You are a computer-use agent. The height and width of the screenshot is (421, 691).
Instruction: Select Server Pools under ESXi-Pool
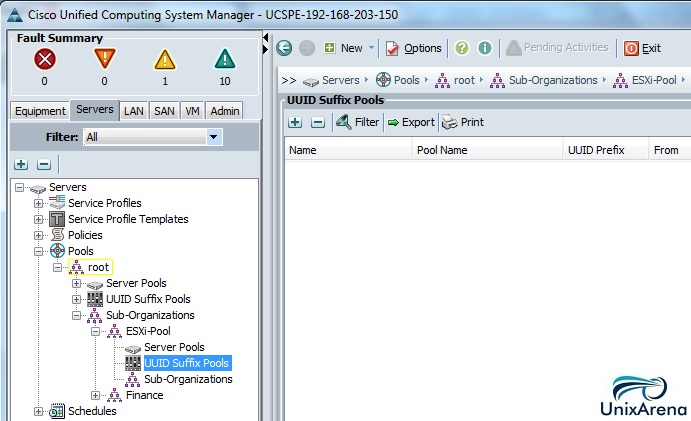click(x=174, y=347)
